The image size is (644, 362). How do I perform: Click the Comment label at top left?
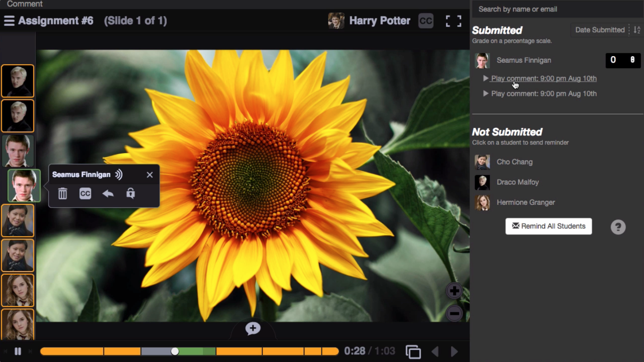pyautogui.click(x=25, y=4)
